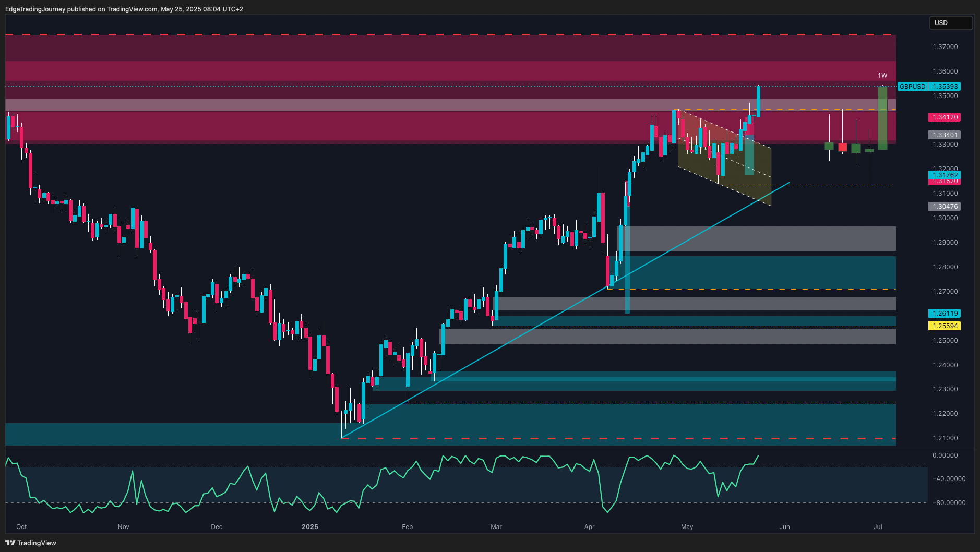Click the 1.28000 price scale value
Image resolution: width=980 pixels, height=552 pixels.
[x=945, y=267]
